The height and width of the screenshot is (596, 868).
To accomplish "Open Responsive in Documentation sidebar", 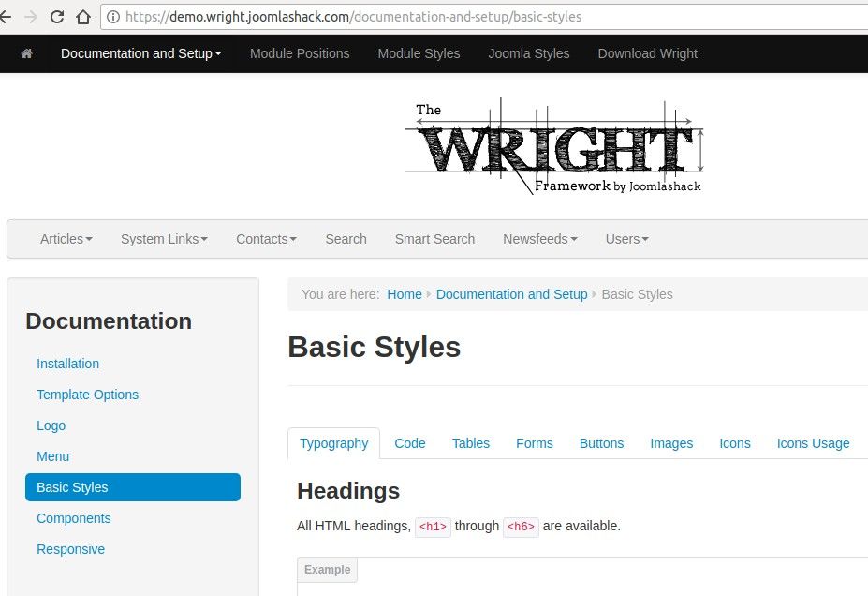I will [x=70, y=549].
